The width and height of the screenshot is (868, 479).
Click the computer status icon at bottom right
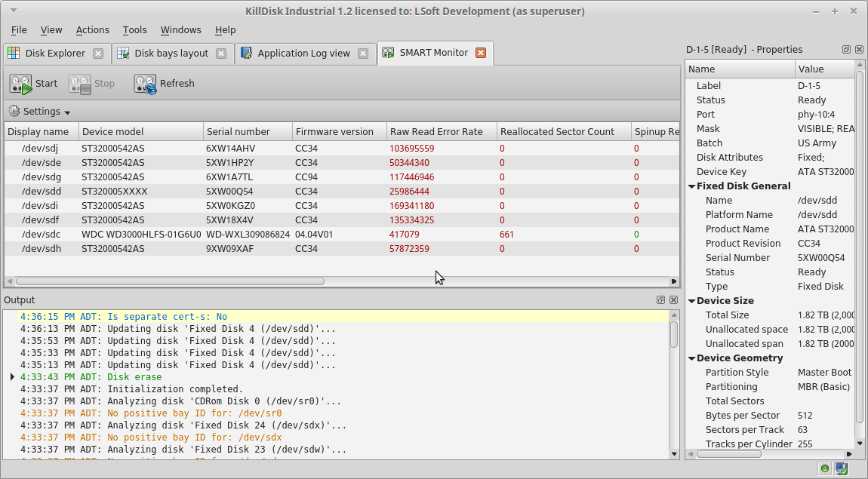843,467
